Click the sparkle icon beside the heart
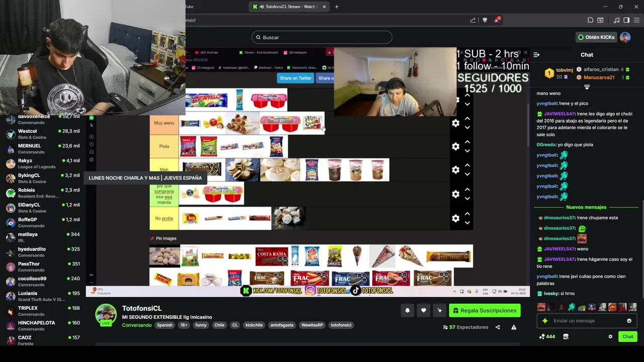Screen dimensions: 644x362 coord(440,311)
